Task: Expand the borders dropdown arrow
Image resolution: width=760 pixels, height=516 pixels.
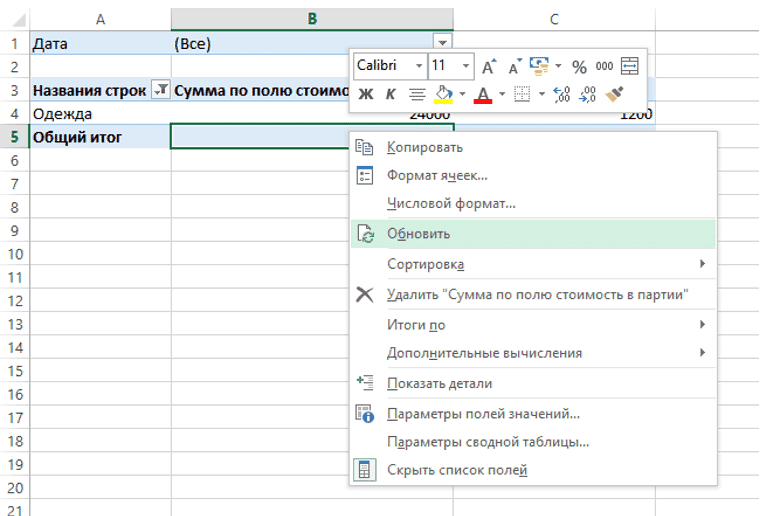Action: tap(542, 95)
